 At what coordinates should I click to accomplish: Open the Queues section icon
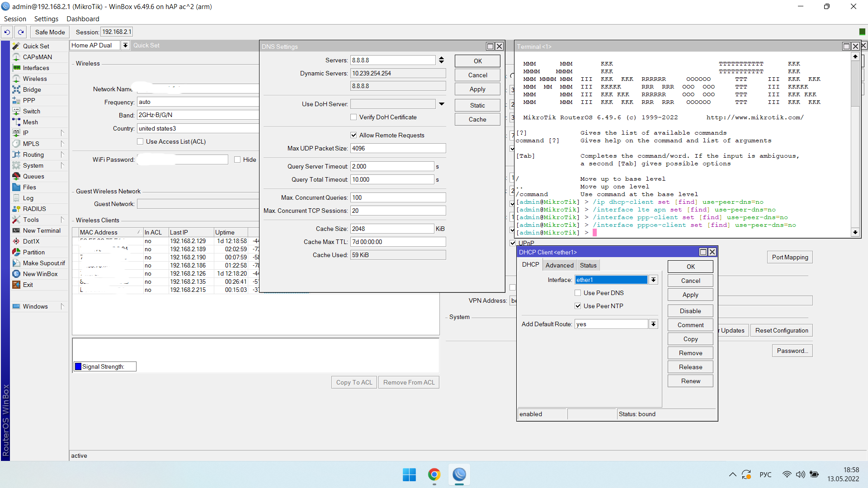[x=16, y=176]
